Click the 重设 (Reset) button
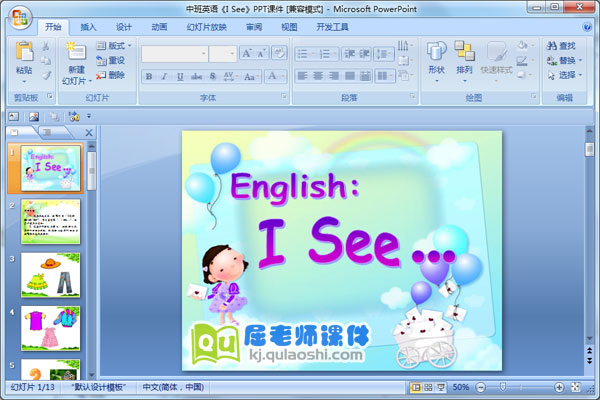Screen dimensions: 600x400 pyautogui.click(x=111, y=60)
